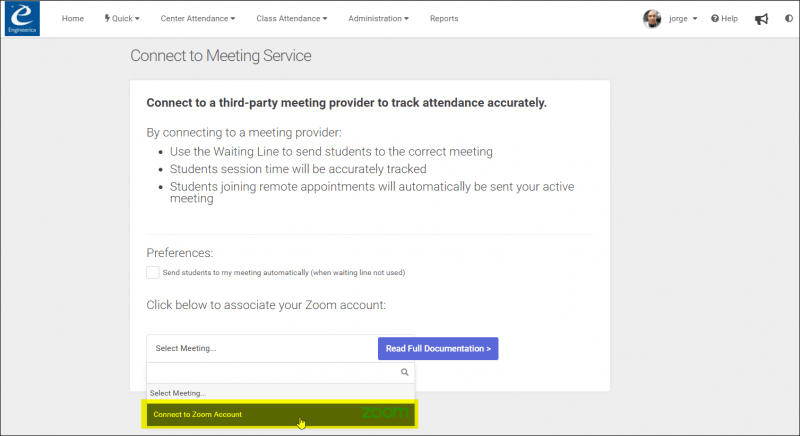800x436 pixels.
Task: Expand the Class Attendance dropdown menu
Action: 292,18
